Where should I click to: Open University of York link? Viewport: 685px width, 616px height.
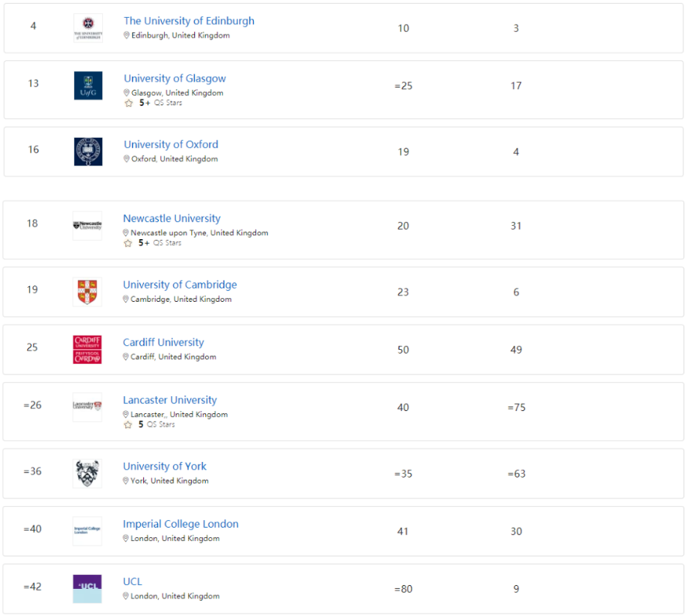tap(164, 467)
